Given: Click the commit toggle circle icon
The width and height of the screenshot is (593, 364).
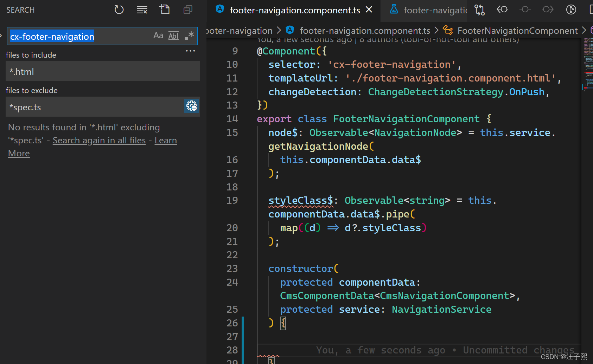Looking at the screenshot, I should tap(525, 9).
